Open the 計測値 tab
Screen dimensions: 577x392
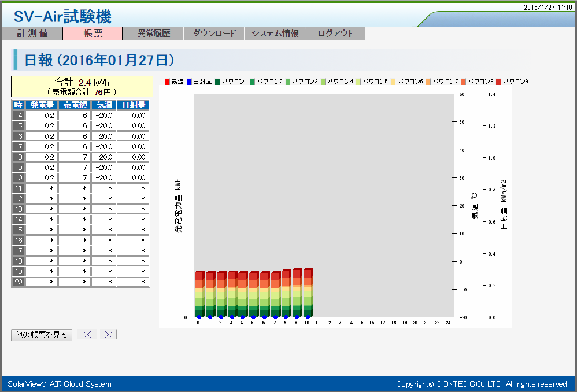31,34
